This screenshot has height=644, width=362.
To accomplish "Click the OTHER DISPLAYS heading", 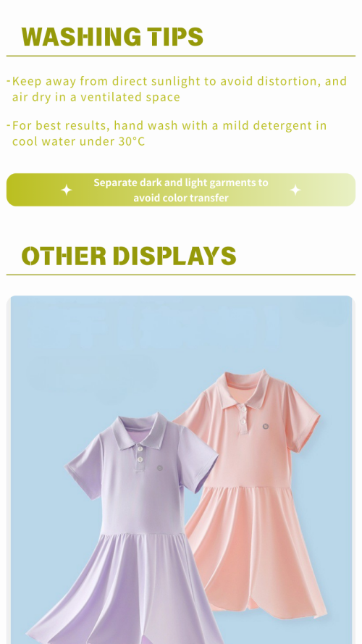I will point(129,256).
